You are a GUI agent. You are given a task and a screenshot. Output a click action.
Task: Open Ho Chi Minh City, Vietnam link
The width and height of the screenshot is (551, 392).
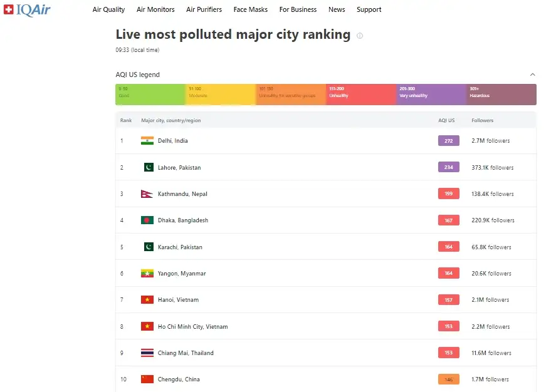[x=192, y=327]
